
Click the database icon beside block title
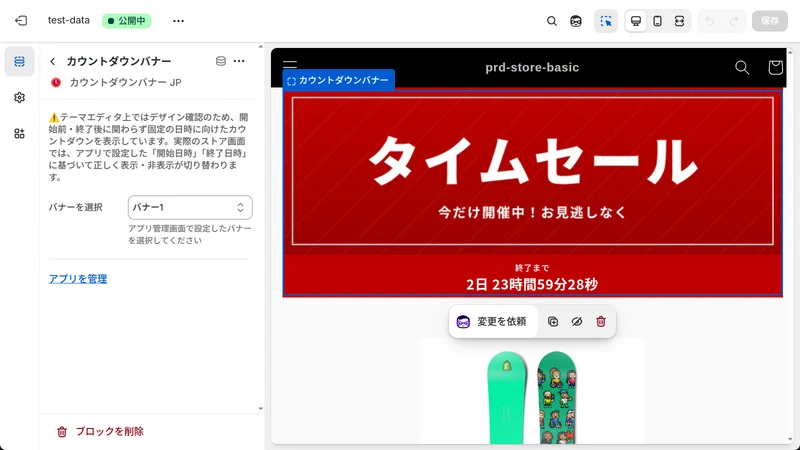221,61
